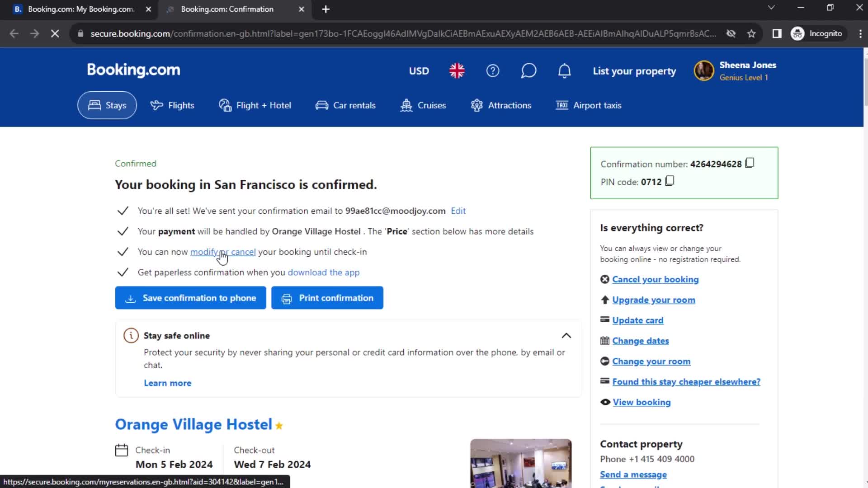Click the Edit email address link
The image size is (868, 488).
tap(458, 210)
